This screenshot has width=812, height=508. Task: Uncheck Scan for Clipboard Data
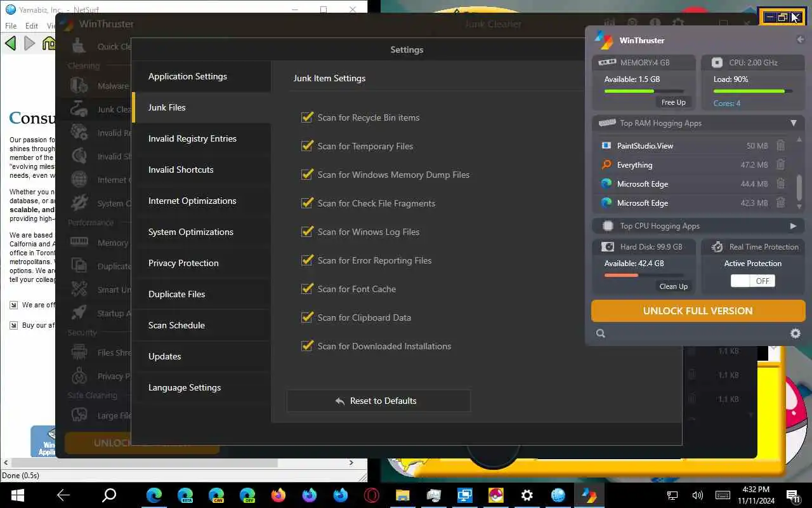308,317
